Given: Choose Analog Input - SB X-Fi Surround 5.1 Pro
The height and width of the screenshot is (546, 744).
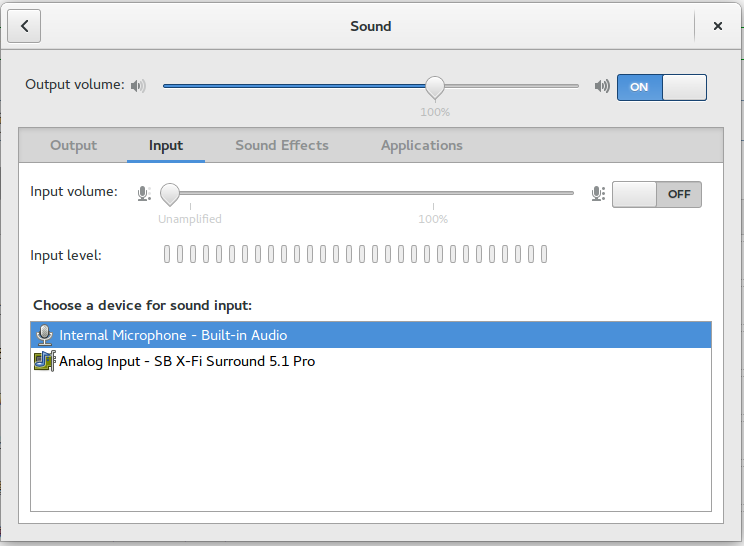Looking at the screenshot, I should [187, 361].
